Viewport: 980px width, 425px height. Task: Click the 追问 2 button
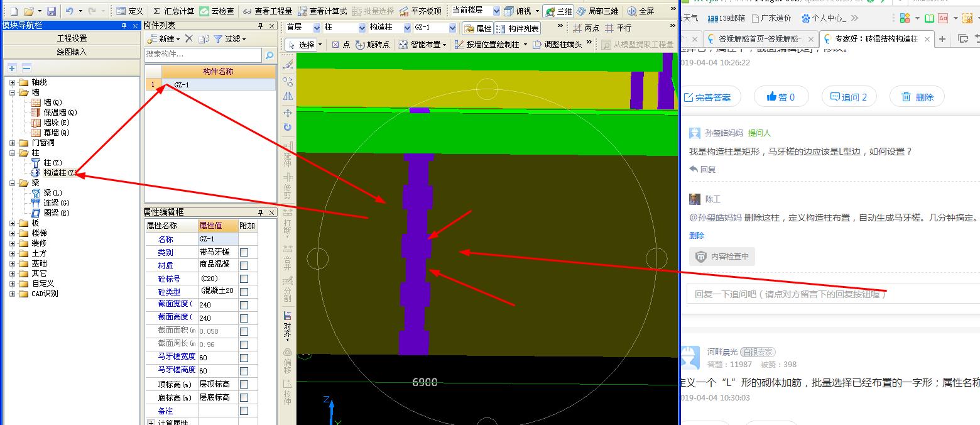849,97
